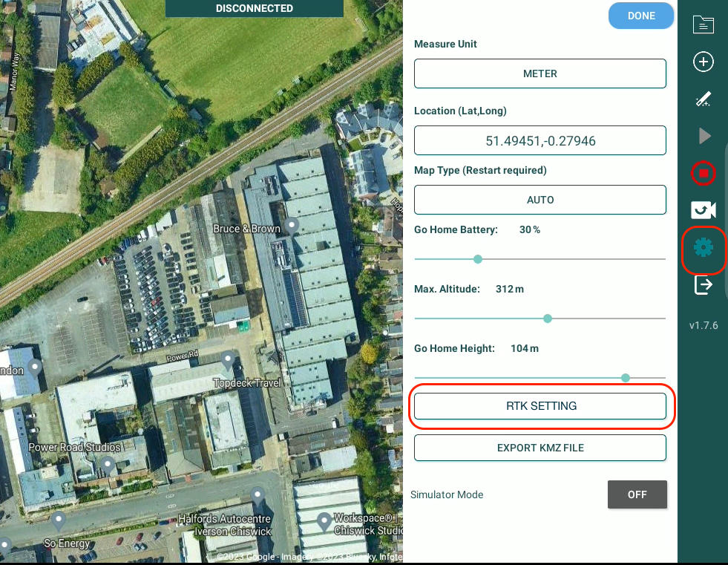Toggle Simulator Mode OFF switch
The width and height of the screenshot is (728, 565).
pos(637,494)
